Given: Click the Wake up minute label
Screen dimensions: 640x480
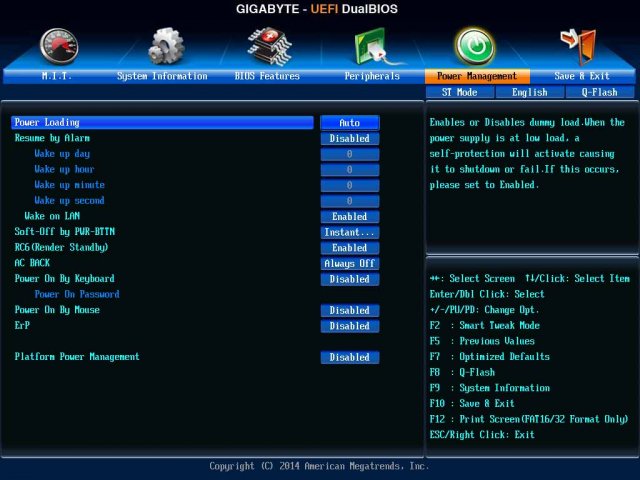Looking at the screenshot, I should [x=69, y=184].
